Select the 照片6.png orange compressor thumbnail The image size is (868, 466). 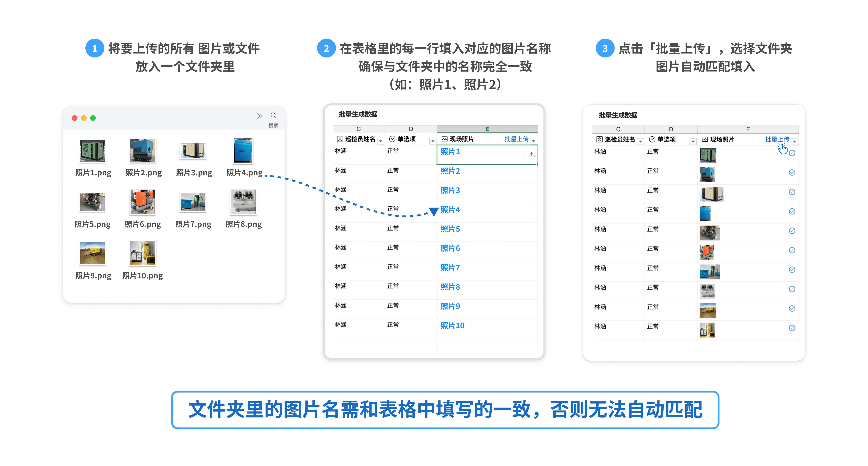click(x=143, y=202)
